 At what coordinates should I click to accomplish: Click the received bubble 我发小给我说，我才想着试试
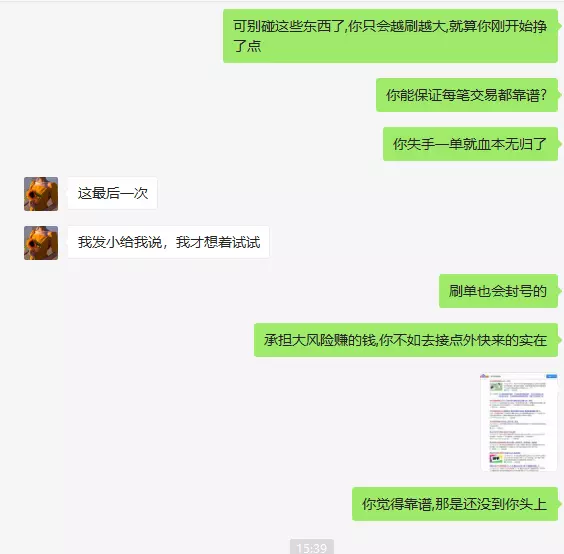(x=169, y=242)
